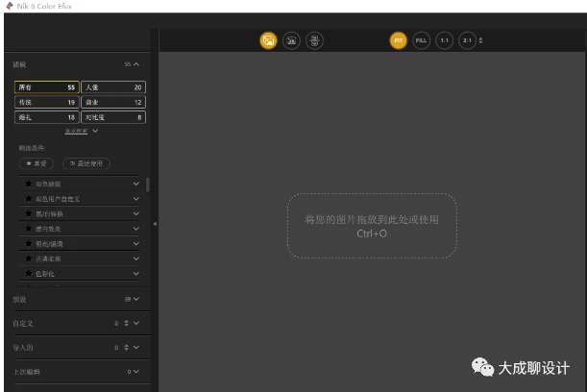Click the FILL zoom button
Image resolution: width=587 pixels, height=392 pixels.
(421, 40)
